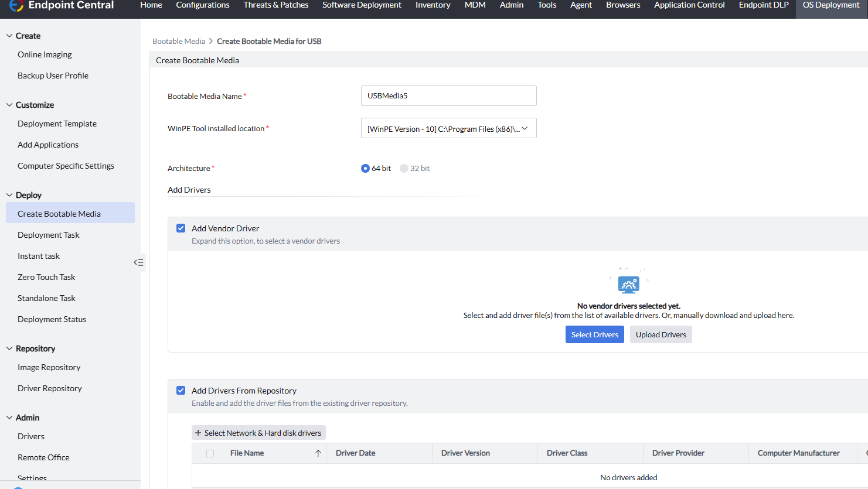Open Deployment Template in sidebar
The image size is (868, 489).
click(x=57, y=124)
